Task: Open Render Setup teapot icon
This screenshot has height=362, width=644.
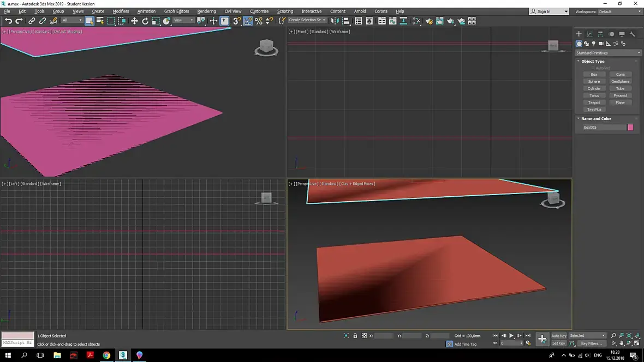Action: point(429,21)
